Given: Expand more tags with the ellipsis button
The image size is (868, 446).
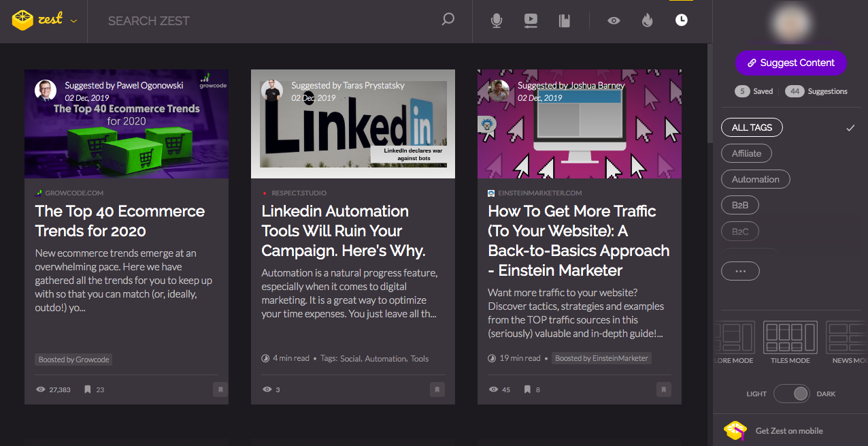Looking at the screenshot, I should point(740,270).
